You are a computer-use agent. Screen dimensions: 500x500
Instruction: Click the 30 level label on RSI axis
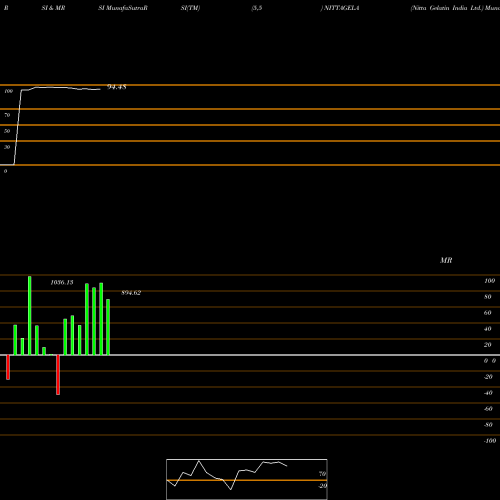7,147
